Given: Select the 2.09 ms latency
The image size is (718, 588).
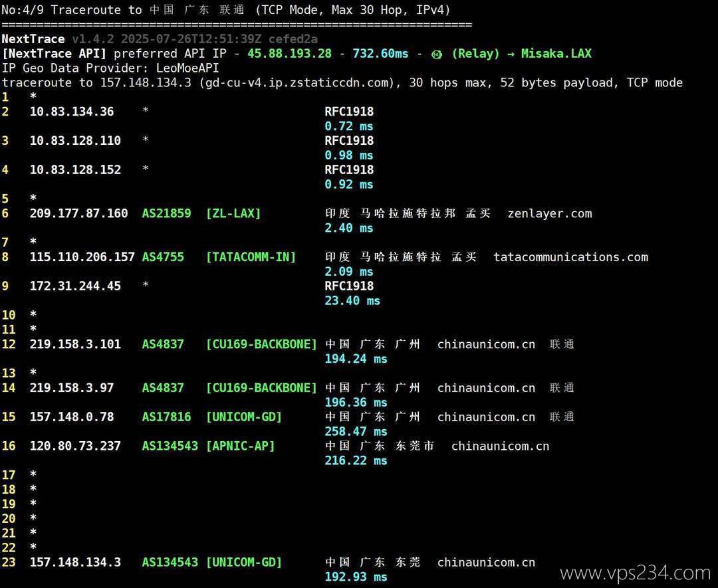Looking at the screenshot, I should pyautogui.click(x=349, y=272).
